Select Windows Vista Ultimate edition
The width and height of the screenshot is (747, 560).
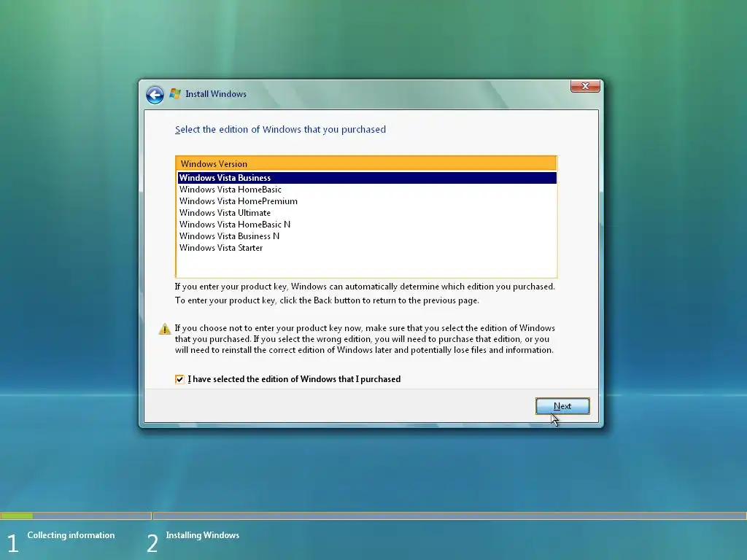pyautogui.click(x=367, y=213)
